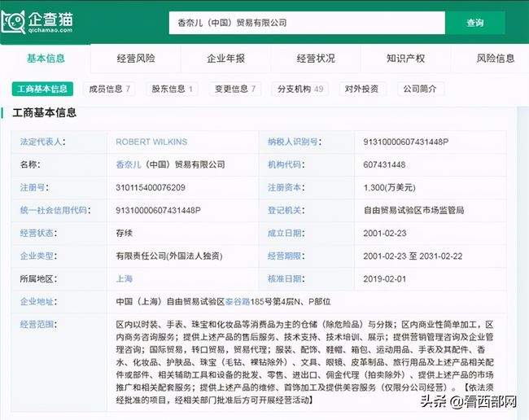529x420 pixels.
Task: Click the 机构代码 label
Action: tap(286, 164)
